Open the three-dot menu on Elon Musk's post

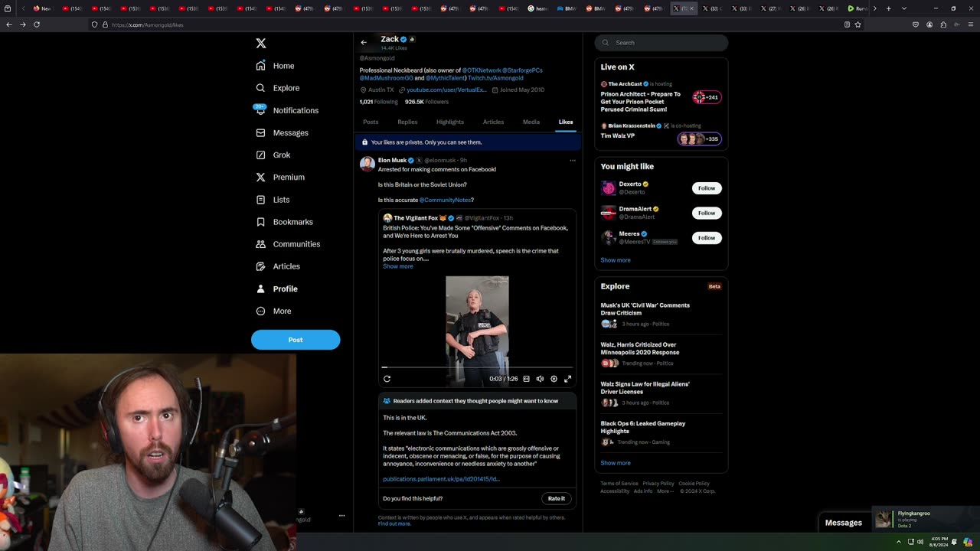[x=572, y=161]
